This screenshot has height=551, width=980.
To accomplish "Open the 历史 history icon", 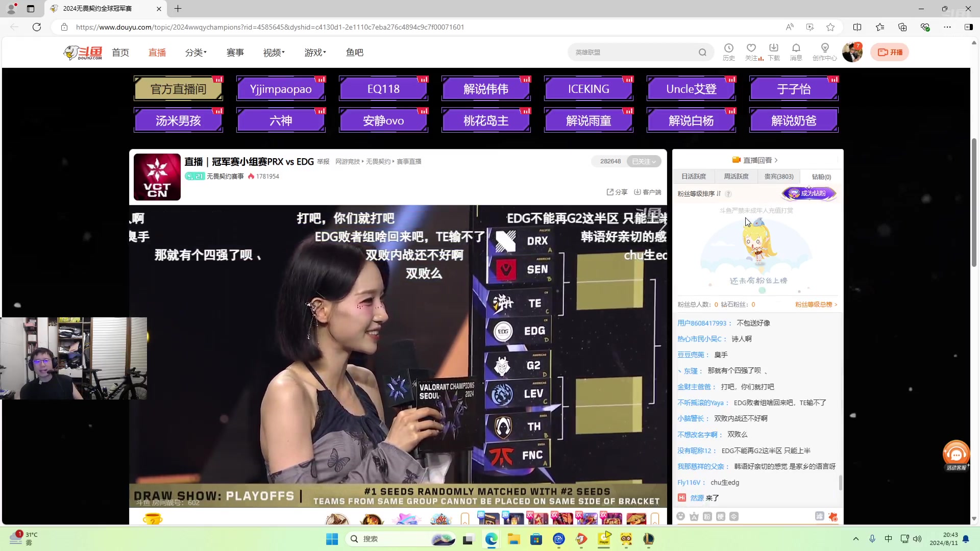I will tap(728, 52).
